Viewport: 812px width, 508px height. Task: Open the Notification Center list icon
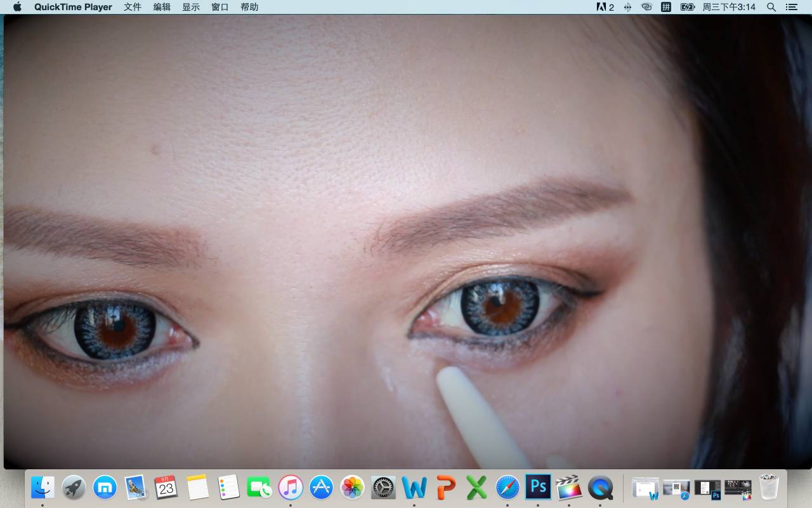click(791, 7)
